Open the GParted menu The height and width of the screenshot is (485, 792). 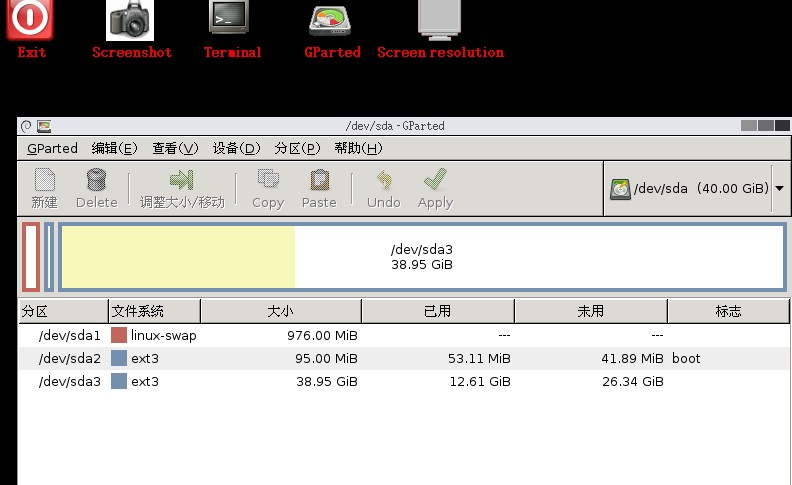pos(52,148)
